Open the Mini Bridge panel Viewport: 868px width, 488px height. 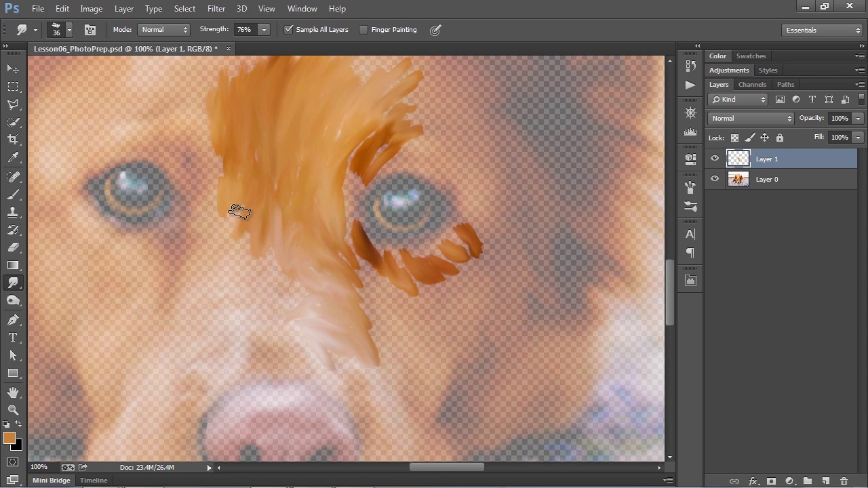(52, 481)
